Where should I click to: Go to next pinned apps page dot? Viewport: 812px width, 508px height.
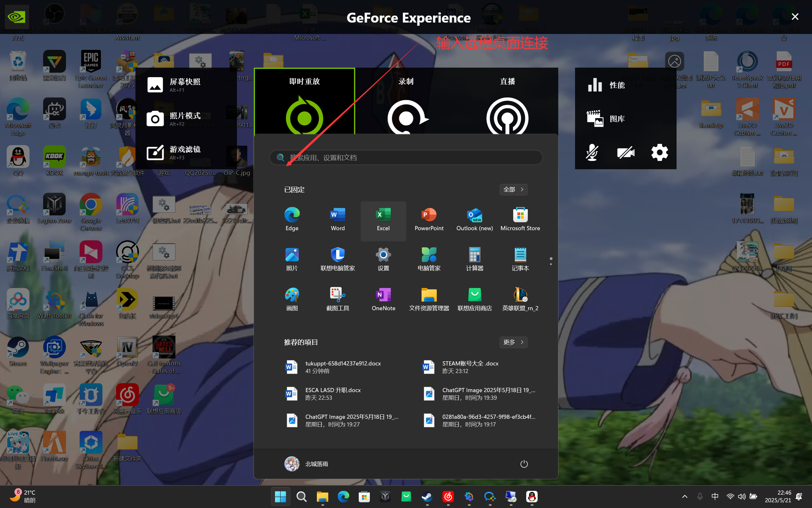(x=551, y=264)
